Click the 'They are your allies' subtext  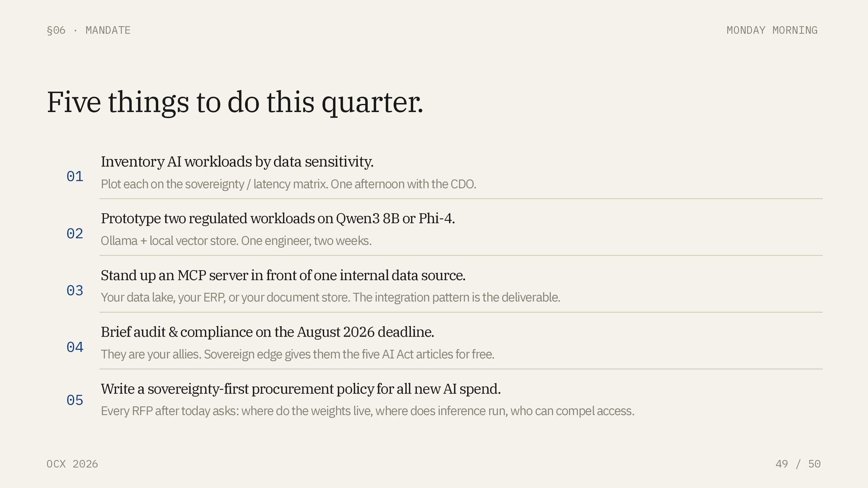tap(297, 354)
